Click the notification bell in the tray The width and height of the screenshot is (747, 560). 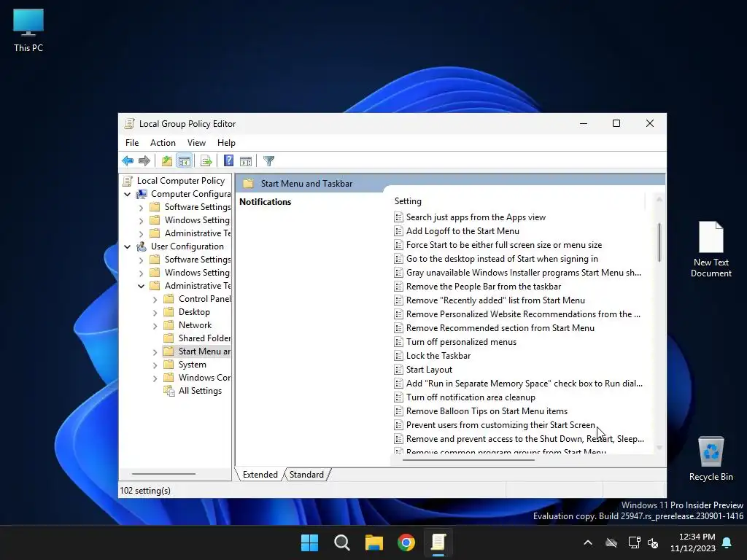[727, 542]
